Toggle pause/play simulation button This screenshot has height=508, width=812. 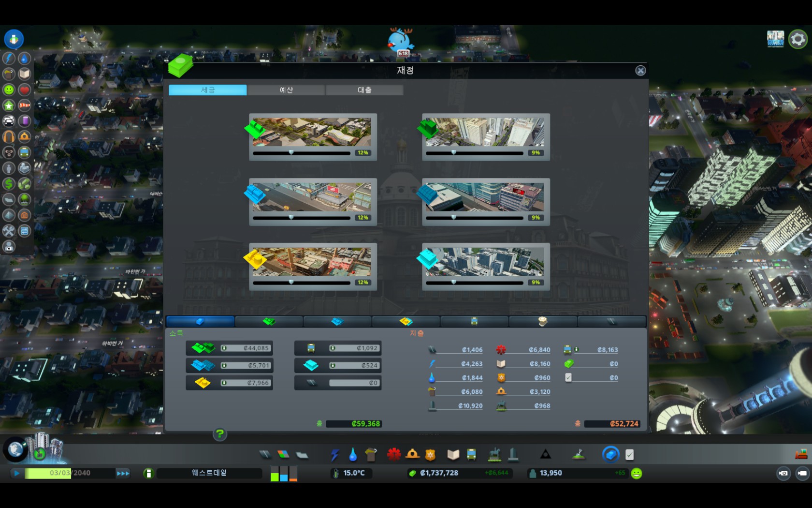(16, 473)
